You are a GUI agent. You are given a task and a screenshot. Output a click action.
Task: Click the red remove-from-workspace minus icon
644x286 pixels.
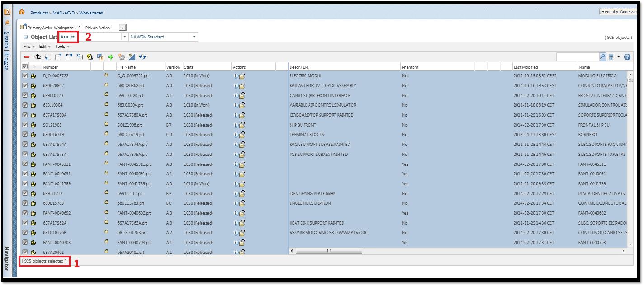27,57
